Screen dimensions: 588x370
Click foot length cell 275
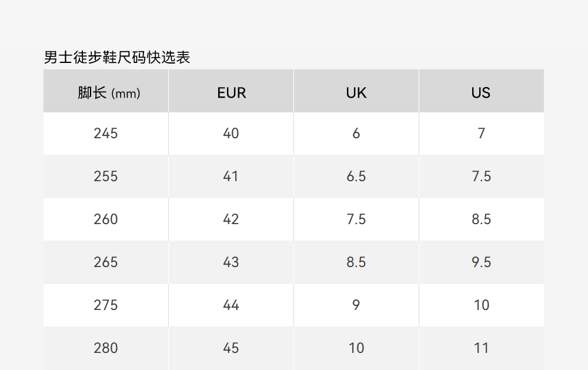[106, 305]
